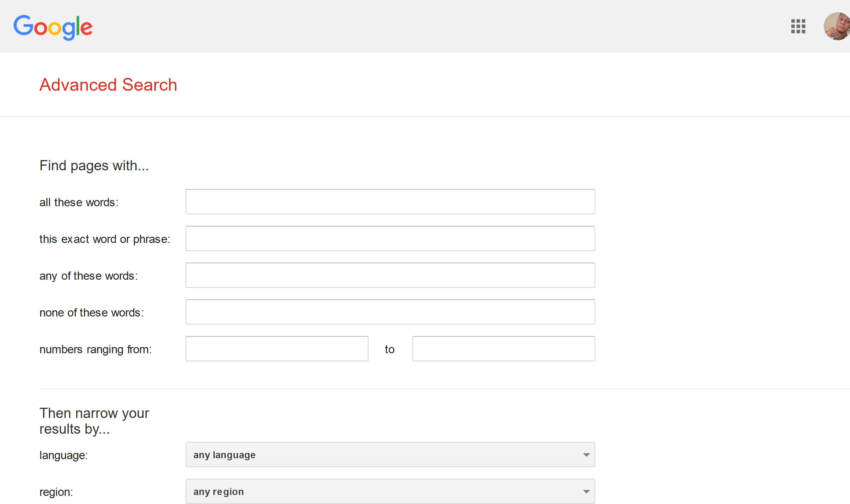Select the exact word or phrase field
The image size is (850, 504).
pyautogui.click(x=390, y=238)
